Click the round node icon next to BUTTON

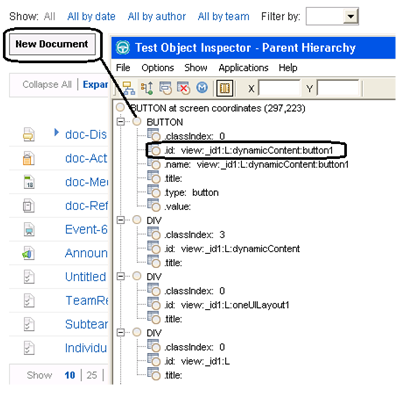pos(137,121)
